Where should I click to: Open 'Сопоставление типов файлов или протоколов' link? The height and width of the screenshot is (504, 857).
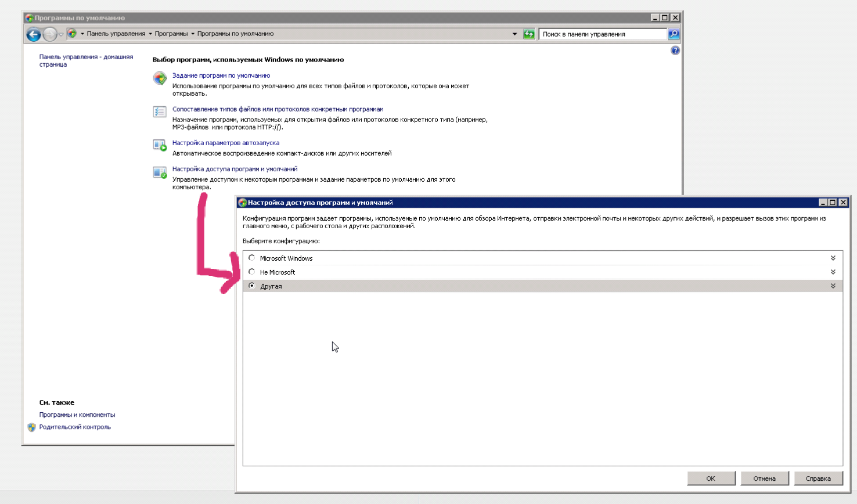[x=278, y=109]
